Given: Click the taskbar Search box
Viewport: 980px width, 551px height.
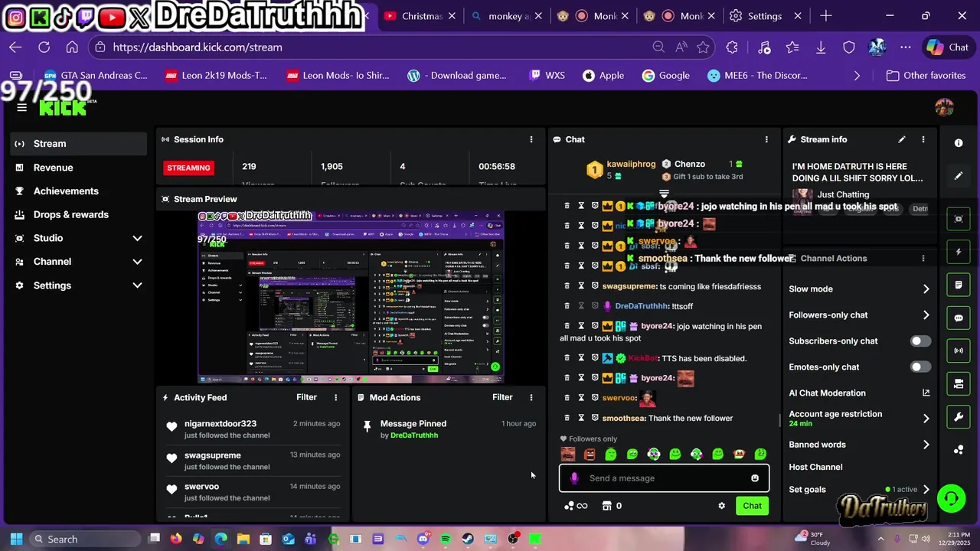Looking at the screenshot, I should click(x=84, y=539).
